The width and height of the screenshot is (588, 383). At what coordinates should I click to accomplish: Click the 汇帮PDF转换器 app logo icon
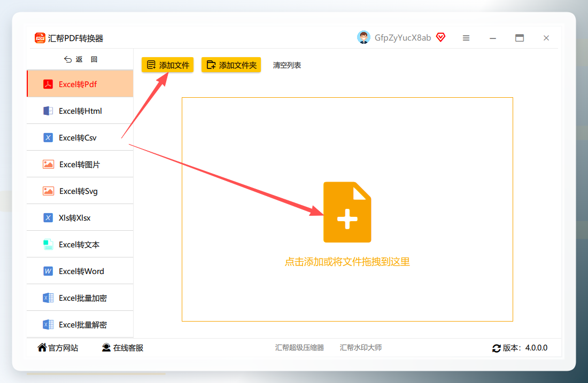pyautogui.click(x=40, y=38)
